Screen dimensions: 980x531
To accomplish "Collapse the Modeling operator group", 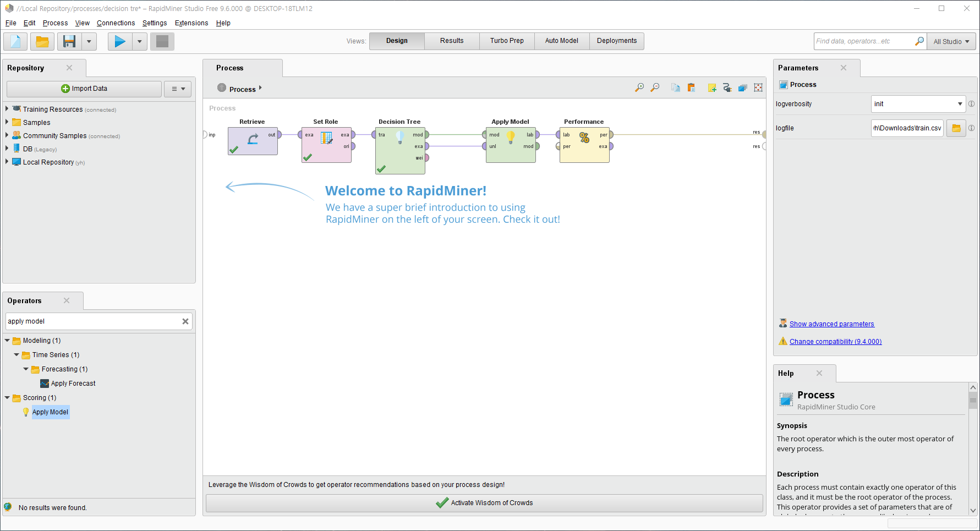I will tap(7, 341).
